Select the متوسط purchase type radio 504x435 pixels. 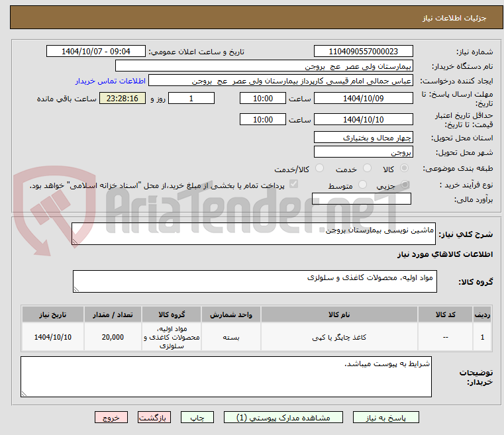(362, 185)
